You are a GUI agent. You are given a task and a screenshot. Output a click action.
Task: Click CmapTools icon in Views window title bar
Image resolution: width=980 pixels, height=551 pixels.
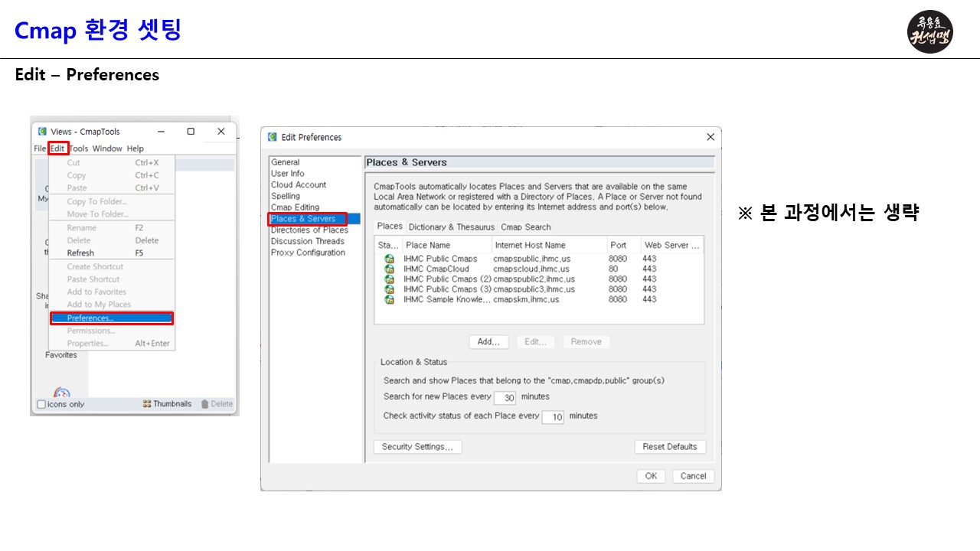42,132
